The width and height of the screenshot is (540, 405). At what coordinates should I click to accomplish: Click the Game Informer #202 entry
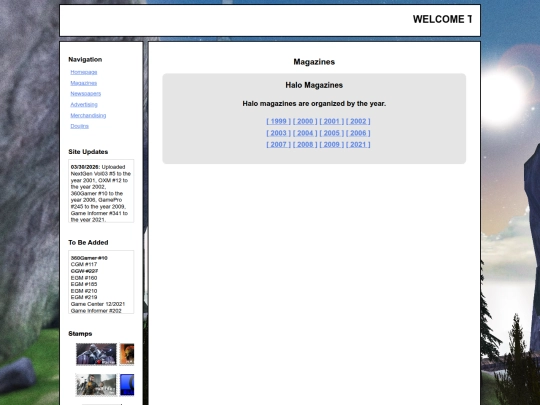tap(96, 311)
